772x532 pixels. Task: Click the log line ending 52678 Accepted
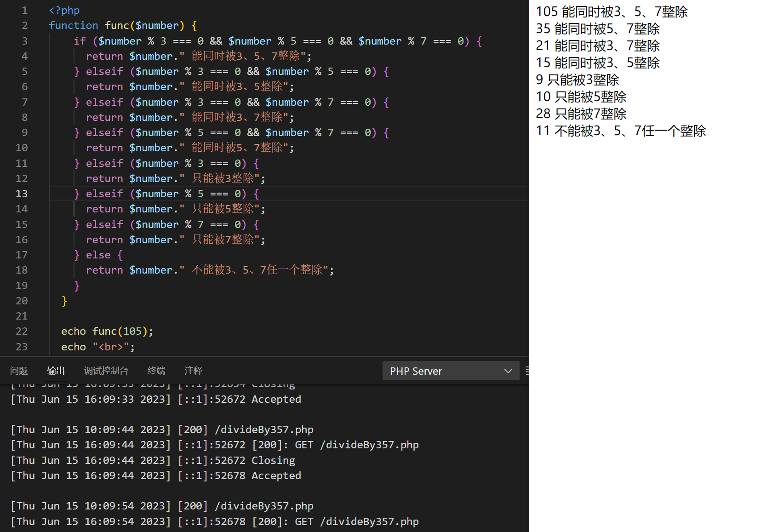[x=156, y=475]
